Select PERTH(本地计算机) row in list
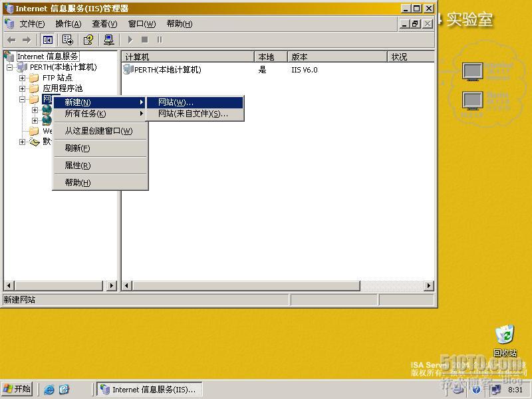The image size is (532, 399). point(163,70)
